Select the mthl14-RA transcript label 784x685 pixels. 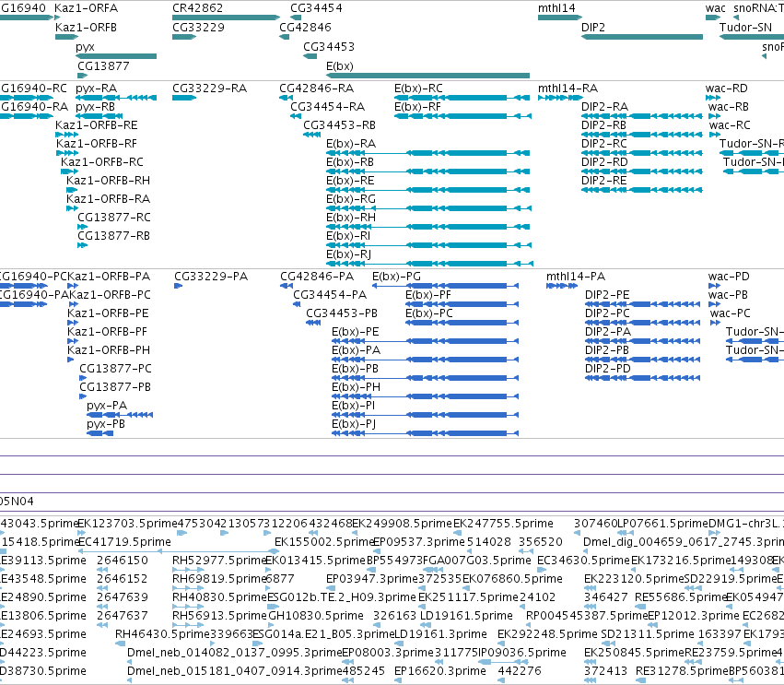coord(568,89)
